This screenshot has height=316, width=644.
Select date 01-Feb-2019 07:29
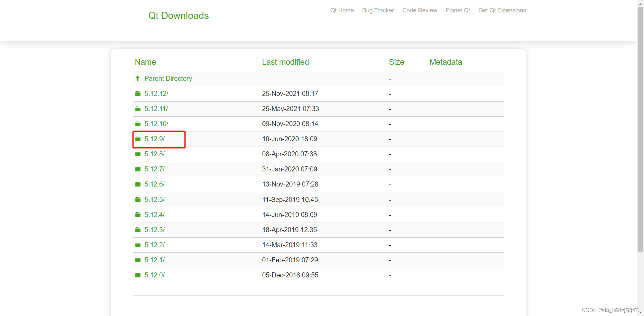290,260
